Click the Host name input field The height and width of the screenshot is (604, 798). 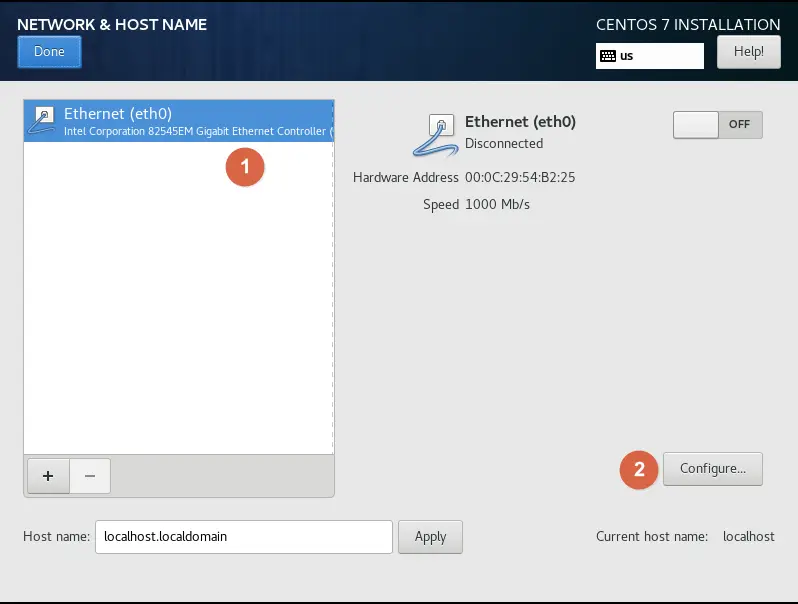click(244, 537)
